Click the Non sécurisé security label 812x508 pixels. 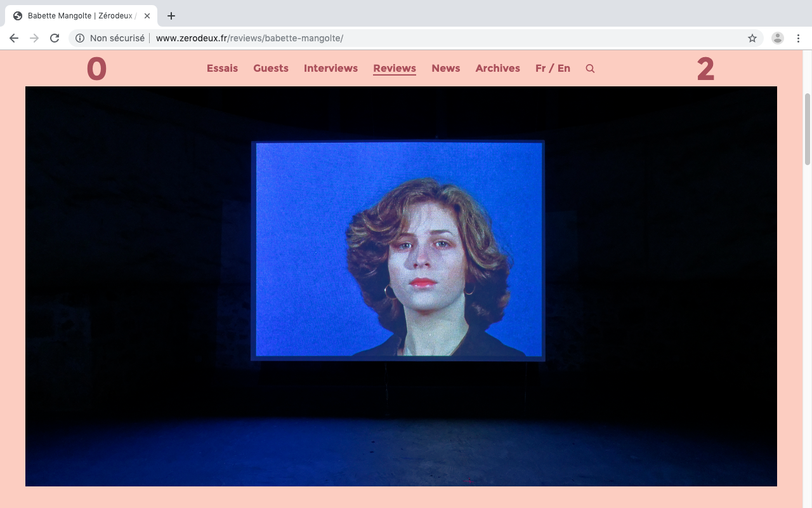pos(117,38)
